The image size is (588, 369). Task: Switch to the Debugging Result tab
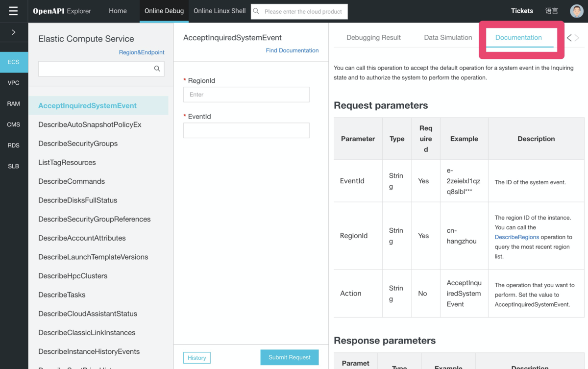pos(373,37)
